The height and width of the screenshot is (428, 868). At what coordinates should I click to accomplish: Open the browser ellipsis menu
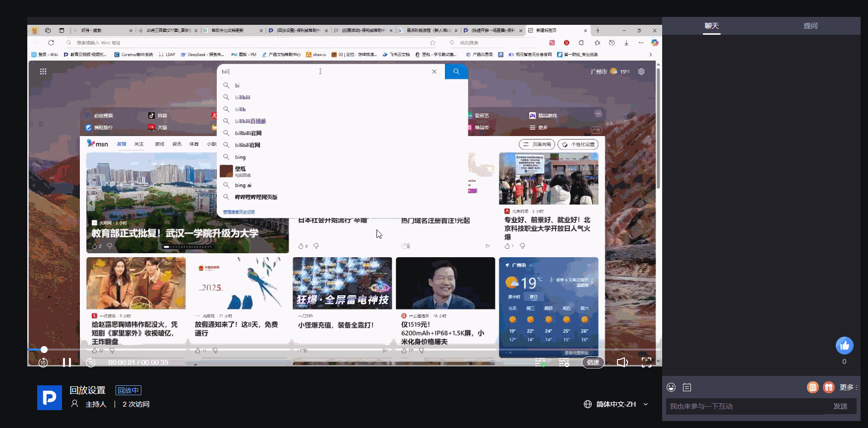pos(641,43)
